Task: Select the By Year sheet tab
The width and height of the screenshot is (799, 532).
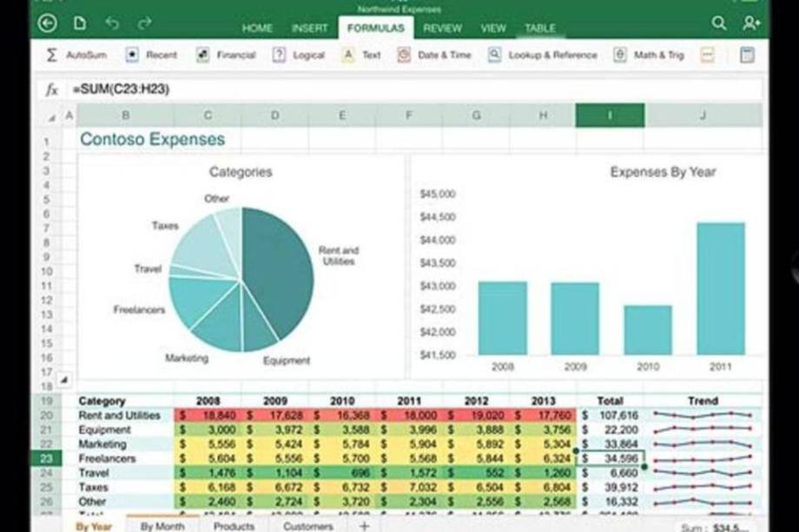Action: (x=94, y=525)
